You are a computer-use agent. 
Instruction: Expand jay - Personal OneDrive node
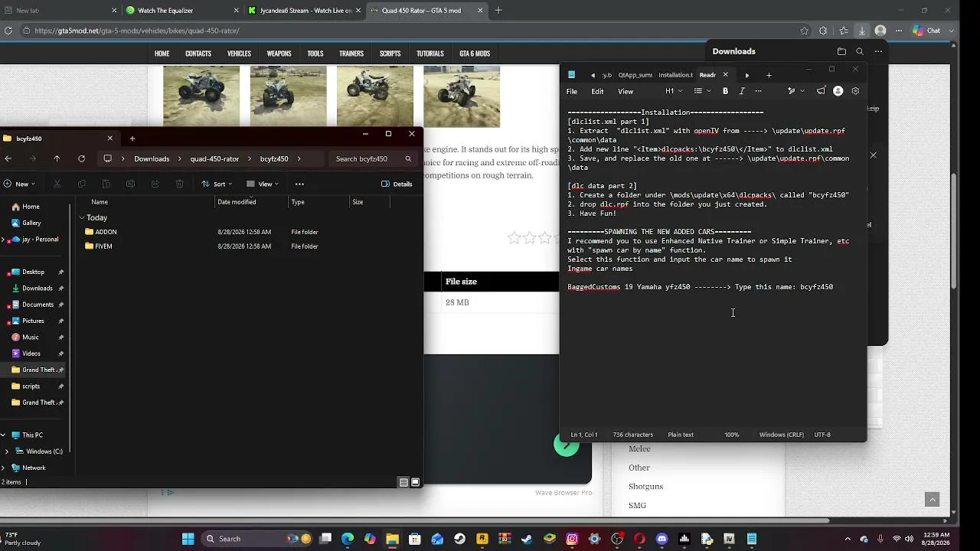(x=3, y=240)
